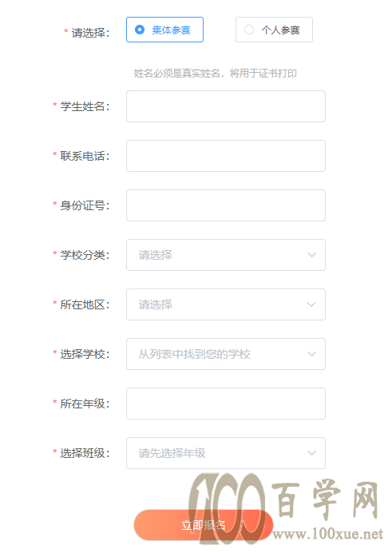
Task: Focus the 学生姓名 text field
Action: tap(226, 106)
